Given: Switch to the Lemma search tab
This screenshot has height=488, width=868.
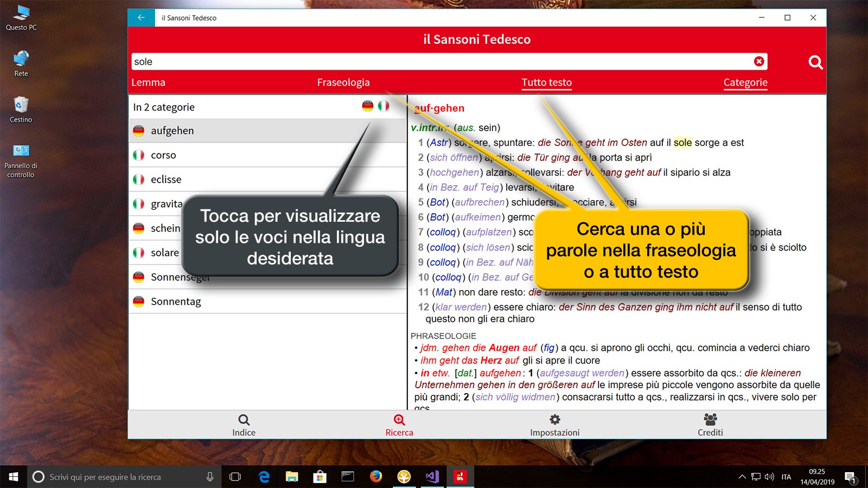Looking at the screenshot, I should point(148,82).
